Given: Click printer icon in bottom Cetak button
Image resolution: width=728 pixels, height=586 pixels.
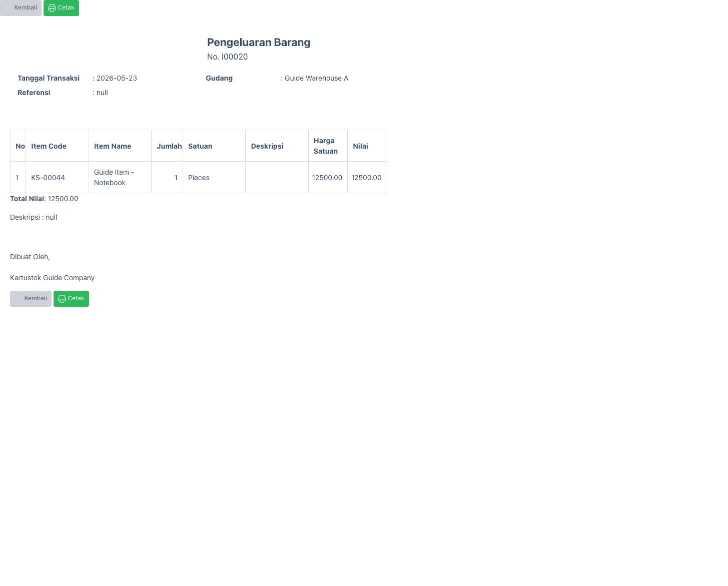Looking at the screenshot, I should [62, 299].
